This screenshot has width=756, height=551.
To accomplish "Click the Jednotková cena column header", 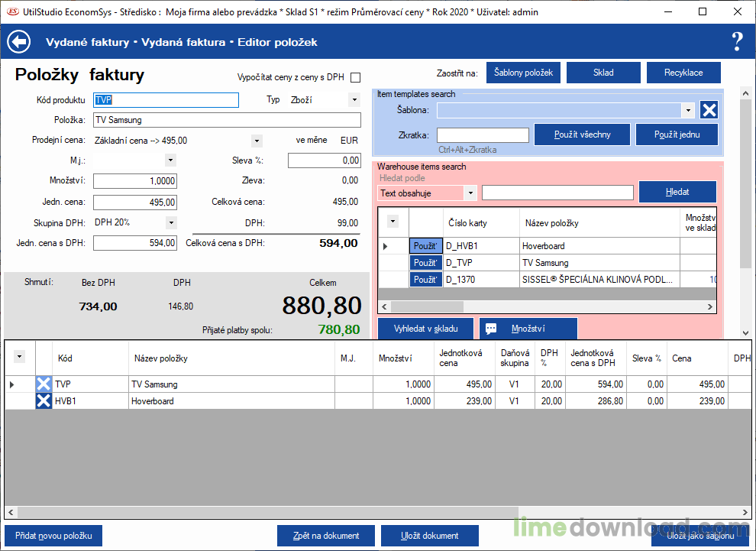I will (465, 358).
